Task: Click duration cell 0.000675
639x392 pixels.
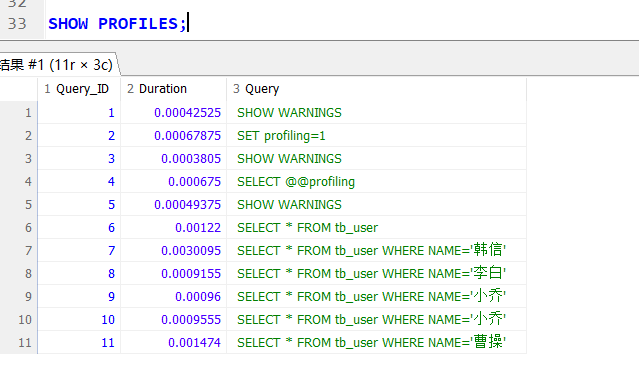Action: (173, 181)
